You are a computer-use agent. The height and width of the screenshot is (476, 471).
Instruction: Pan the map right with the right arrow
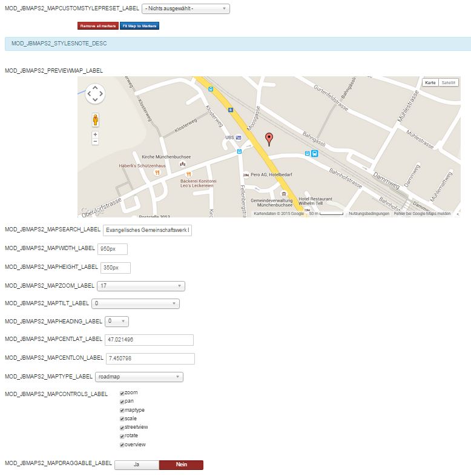[101, 93]
